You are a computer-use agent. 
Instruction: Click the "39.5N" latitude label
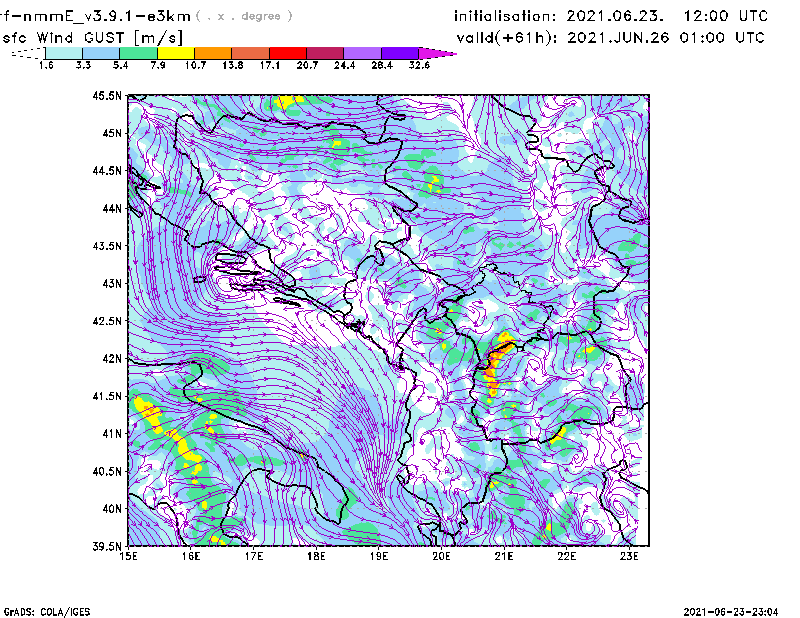(x=107, y=547)
